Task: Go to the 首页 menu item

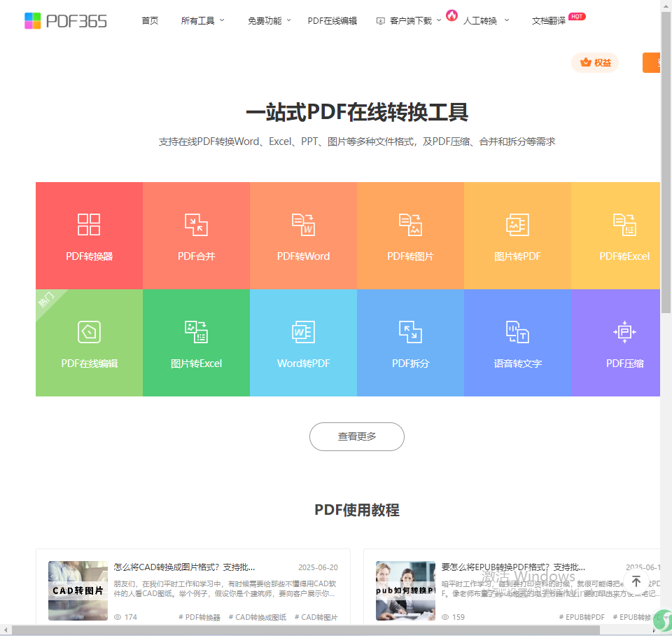Action: click(150, 21)
